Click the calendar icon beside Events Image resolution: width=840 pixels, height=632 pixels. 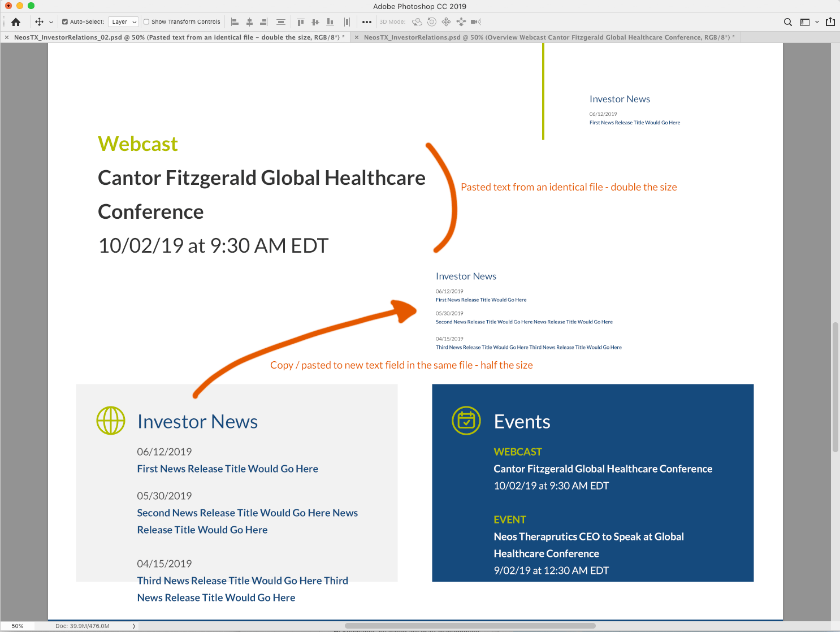tap(466, 421)
